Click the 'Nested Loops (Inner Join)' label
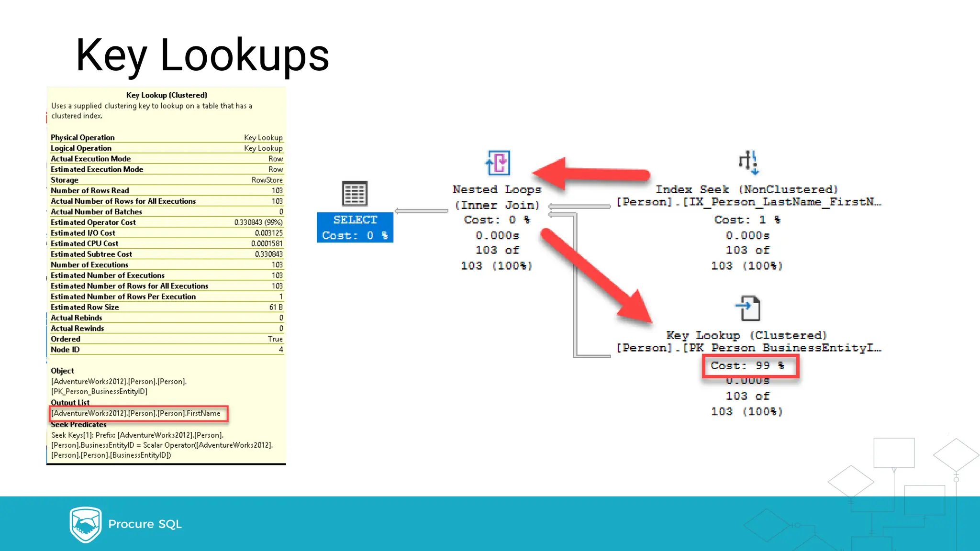This screenshot has height=551, width=980. (497, 197)
